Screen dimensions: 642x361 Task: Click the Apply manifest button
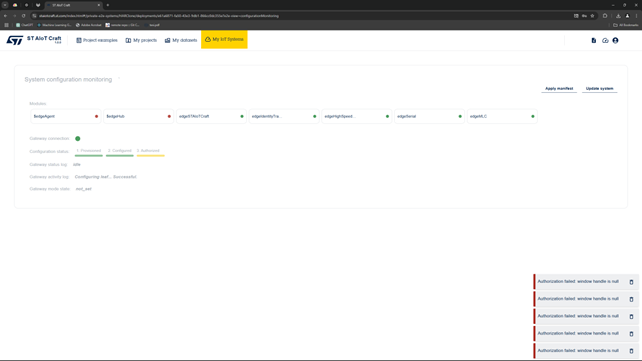click(559, 88)
